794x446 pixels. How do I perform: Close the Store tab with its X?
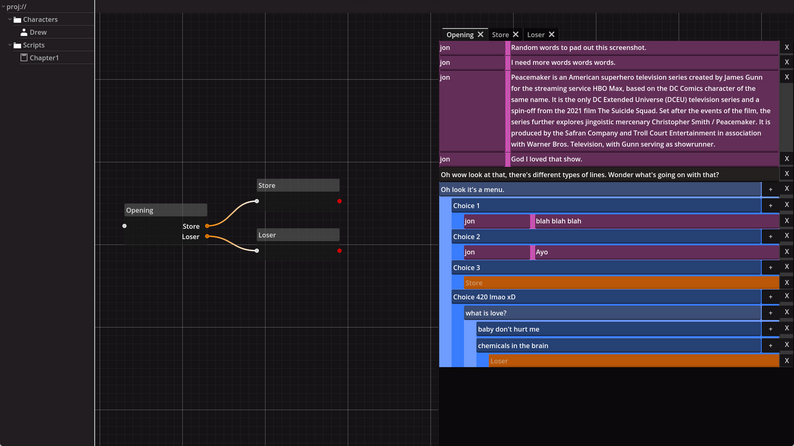tap(516, 35)
